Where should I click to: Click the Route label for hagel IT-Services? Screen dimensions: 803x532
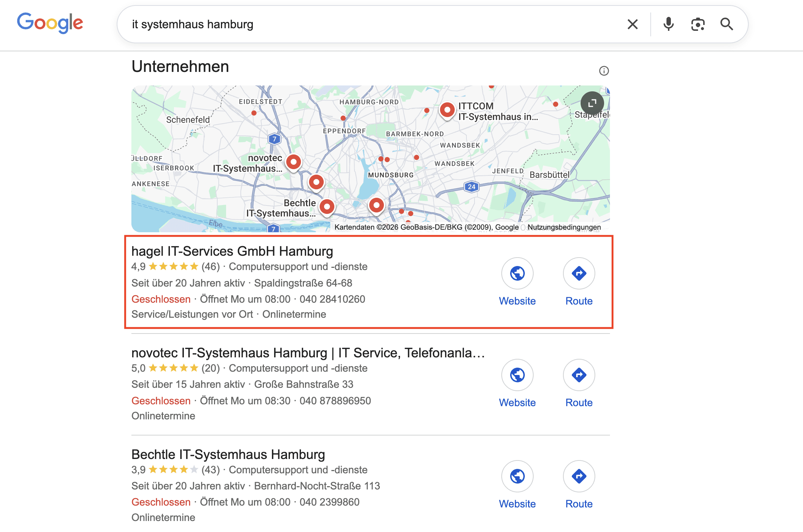tap(579, 301)
